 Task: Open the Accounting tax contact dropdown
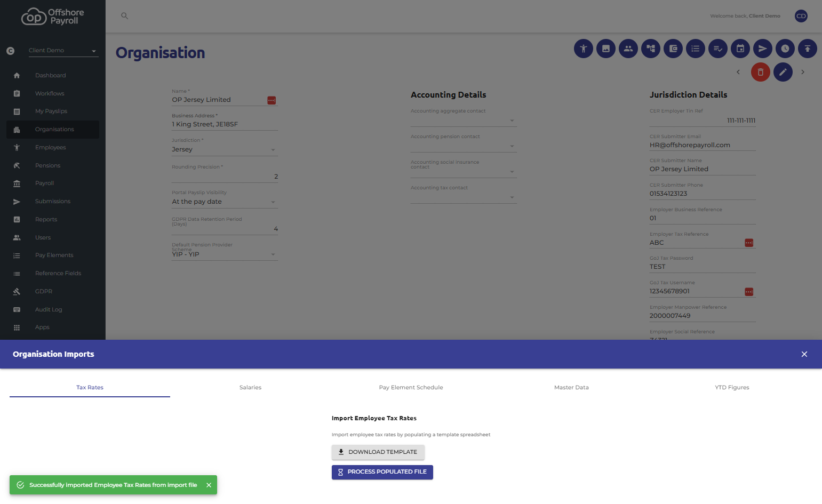click(464, 197)
